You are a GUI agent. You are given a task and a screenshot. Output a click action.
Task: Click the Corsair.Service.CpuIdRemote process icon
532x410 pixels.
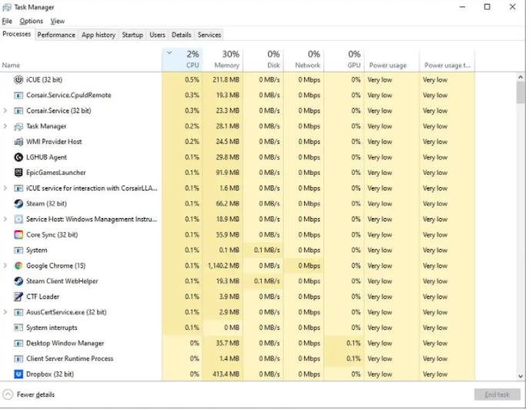[x=18, y=95]
